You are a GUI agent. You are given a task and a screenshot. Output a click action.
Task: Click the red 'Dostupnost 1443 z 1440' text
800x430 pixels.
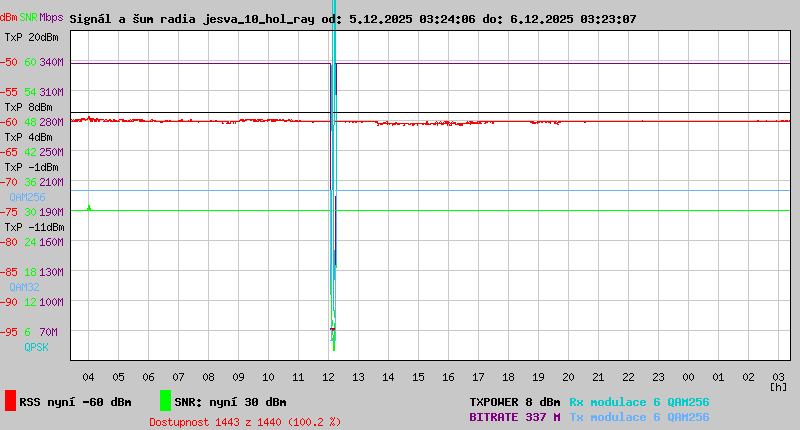point(245,422)
